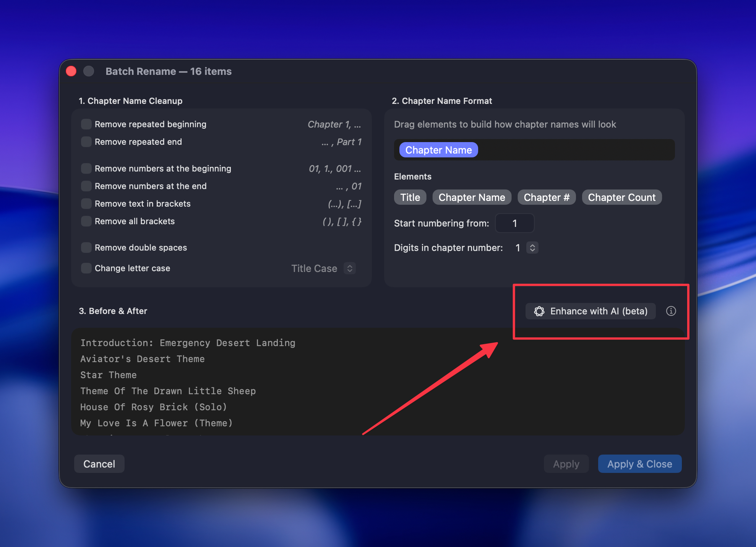
Task: Click the '( ), [ ], { }' example hint
Action: [342, 221]
